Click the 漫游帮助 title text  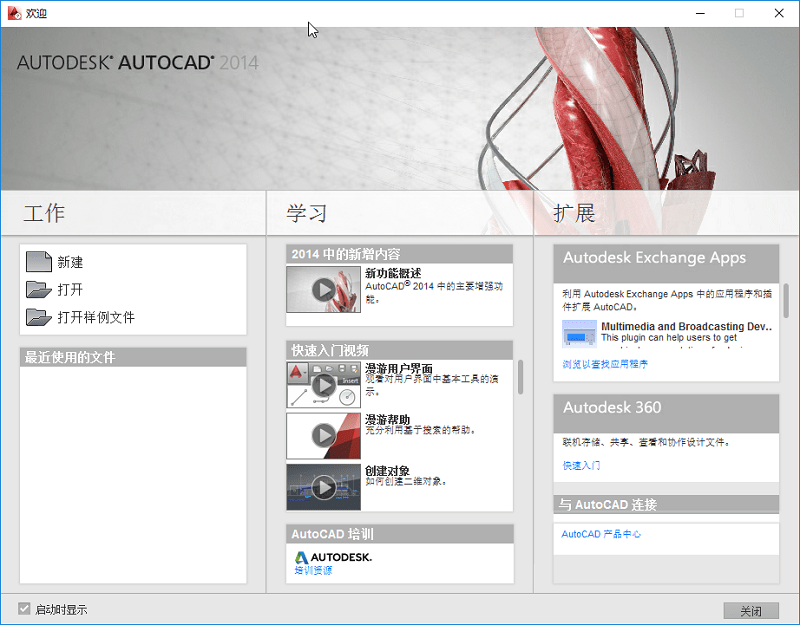pyautogui.click(x=388, y=419)
